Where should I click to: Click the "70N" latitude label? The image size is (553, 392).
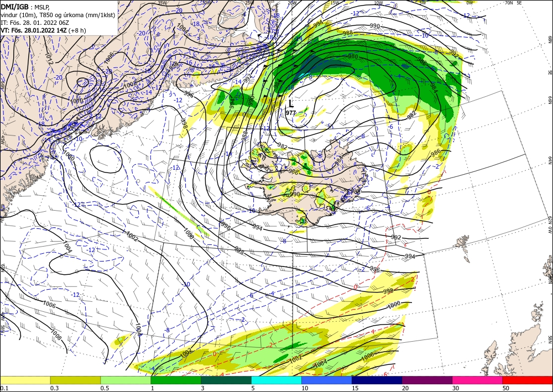[509, 3]
